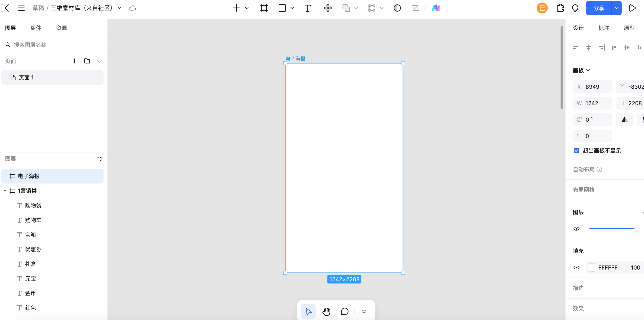Click the canvas vertical scrollbar

tap(561, 68)
